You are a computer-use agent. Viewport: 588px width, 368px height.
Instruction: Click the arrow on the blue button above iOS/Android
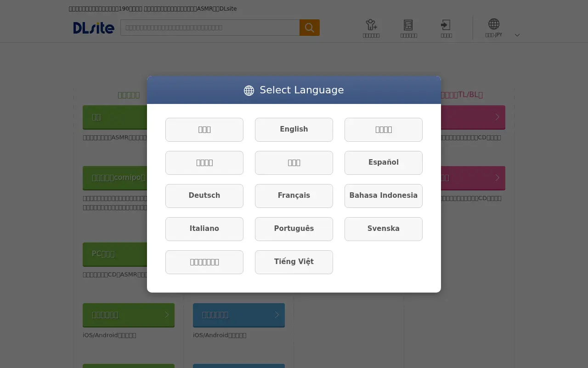tap(277, 315)
